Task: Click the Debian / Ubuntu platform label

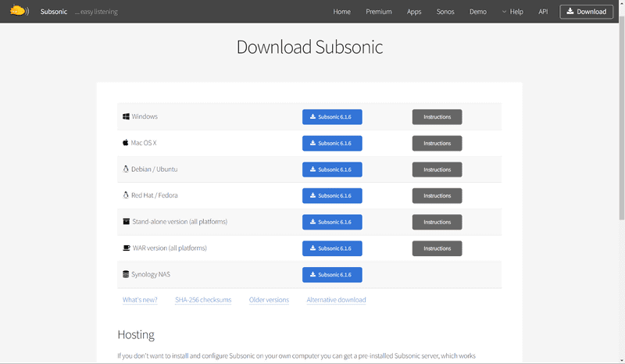Action: (x=154, y=169)
